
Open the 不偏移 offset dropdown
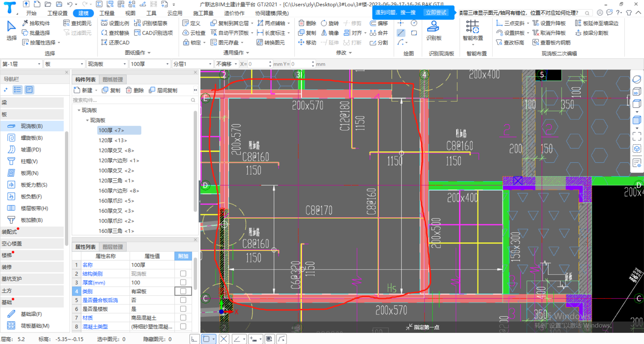pyautogui.click(x=226, y=64)
